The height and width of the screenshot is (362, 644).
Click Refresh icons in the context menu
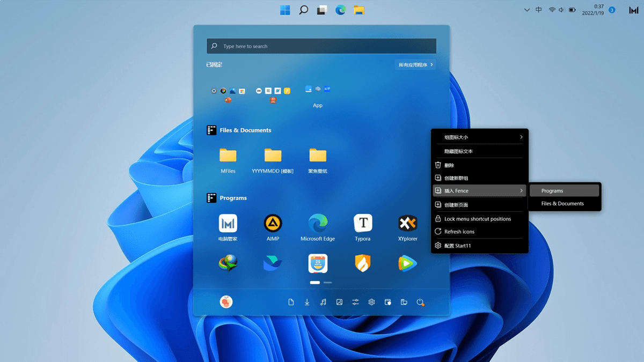pos(479,232)
